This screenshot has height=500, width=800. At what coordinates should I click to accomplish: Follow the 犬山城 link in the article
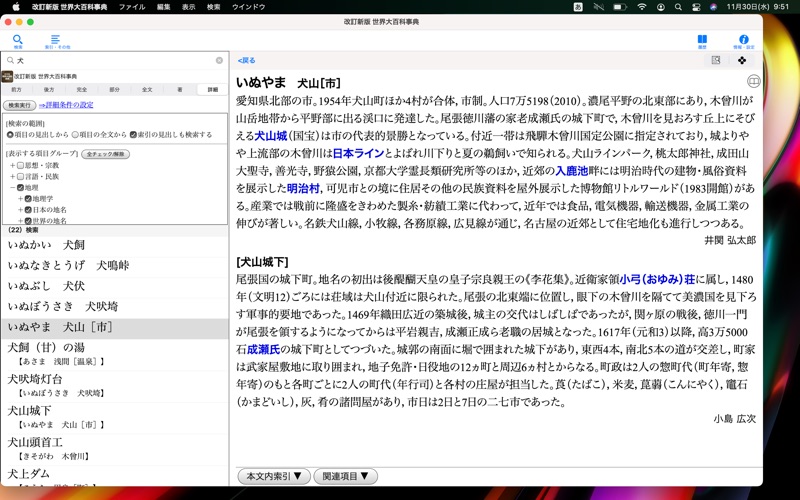[270, 135]
